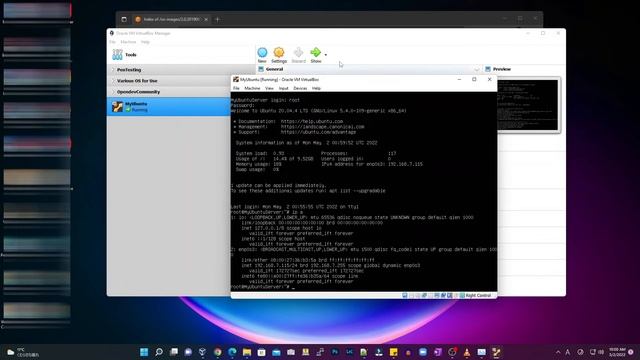This screenshot has width=640, height=360.
Task: Click the New machine toolbar icon
Action: (262, 52)
